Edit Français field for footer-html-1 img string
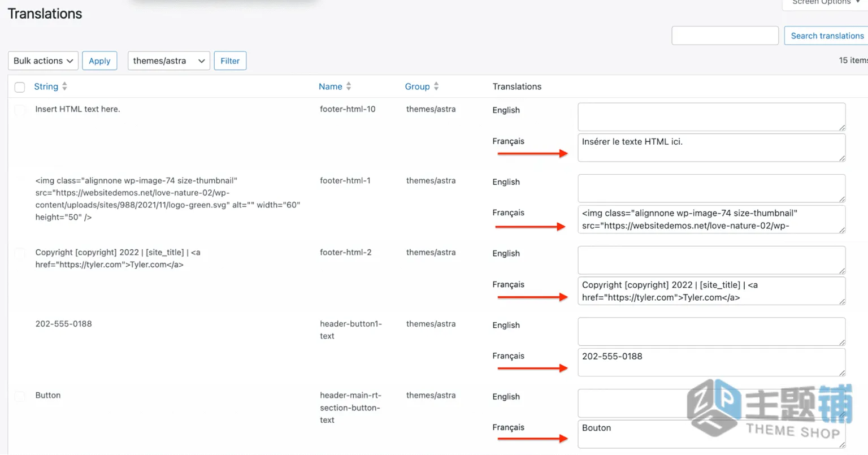Screen dimensions: 868x455 (711, 219)
